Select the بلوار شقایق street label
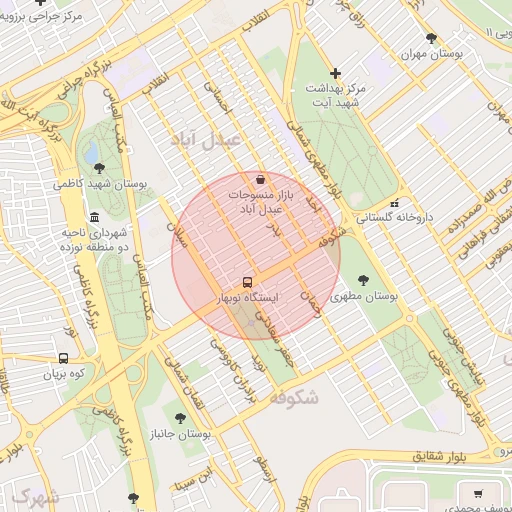 click(x=439, y=456)
